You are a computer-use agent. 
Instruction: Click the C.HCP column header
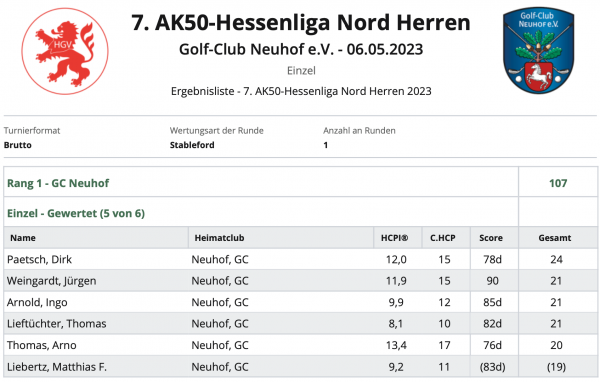pos(443,238)
